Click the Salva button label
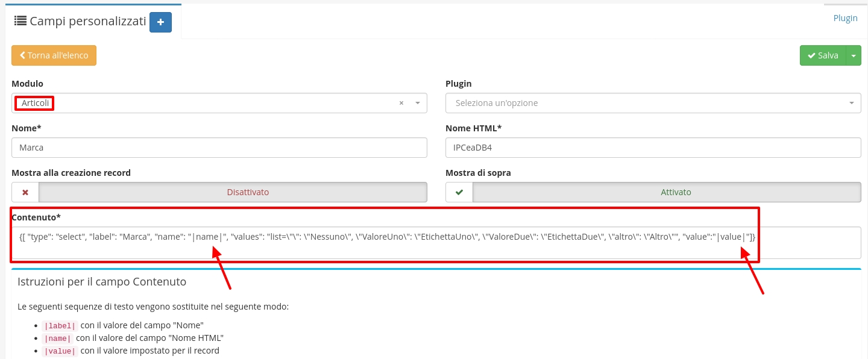 [828, 55]
